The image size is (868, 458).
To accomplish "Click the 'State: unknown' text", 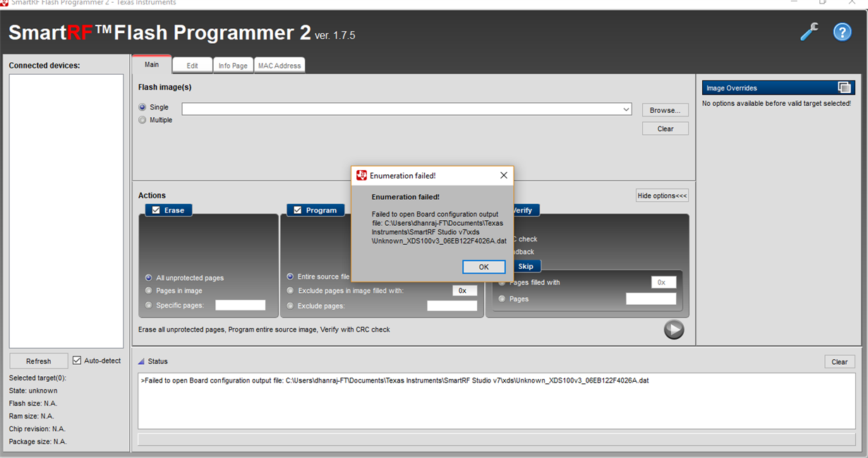I will (33, 390).
